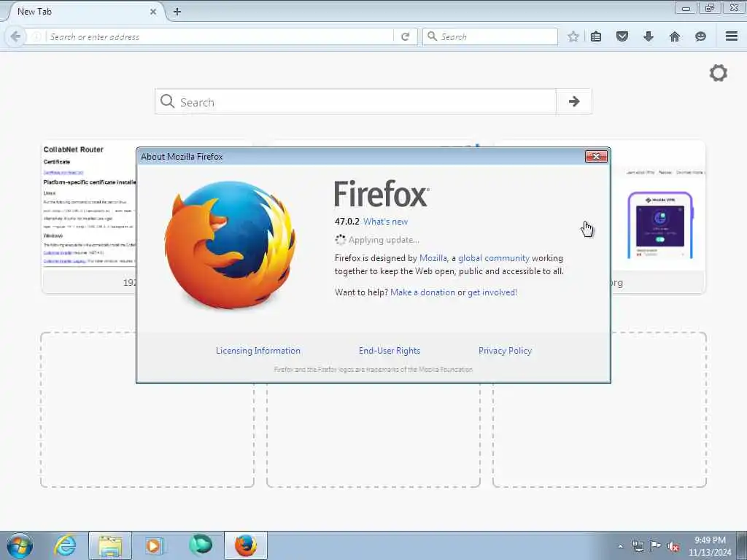Go to Home page icon
The image size is (747, 560).
(x=675, y=36)
